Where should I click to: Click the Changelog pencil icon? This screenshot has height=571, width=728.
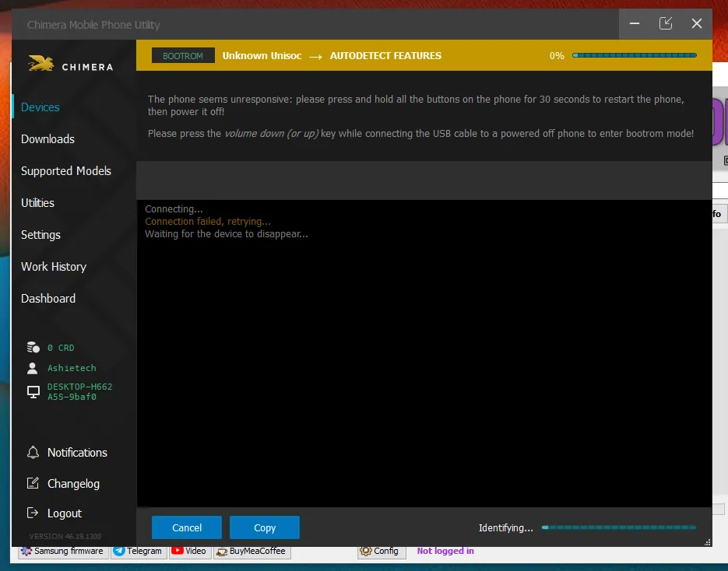33,483
